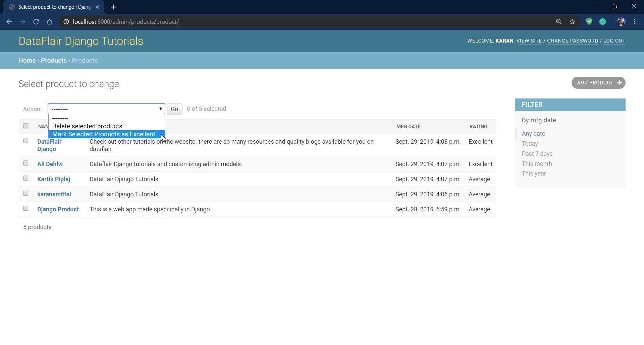Select the Django Product row checkbox
This screenshot has width=644, height=345.
[26, 208]
